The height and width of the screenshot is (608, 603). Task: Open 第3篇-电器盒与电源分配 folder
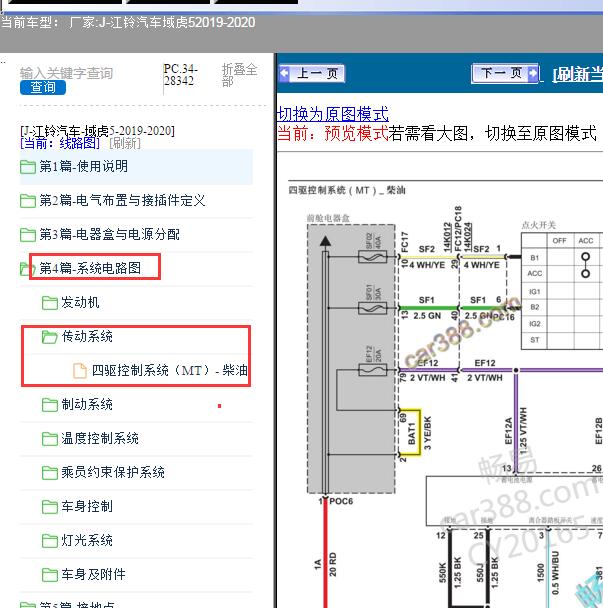pyautogui.click(x=109, y=234)
